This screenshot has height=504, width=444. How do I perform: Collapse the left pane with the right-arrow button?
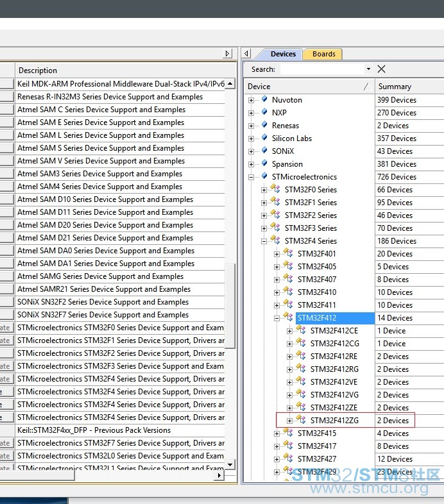[228, 53]
